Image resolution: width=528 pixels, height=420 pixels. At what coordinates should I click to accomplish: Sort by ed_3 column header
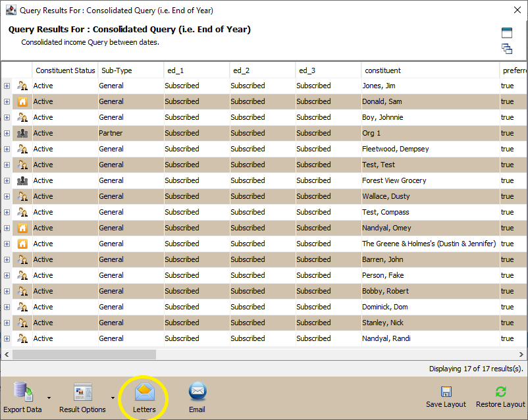coord(329,70)
